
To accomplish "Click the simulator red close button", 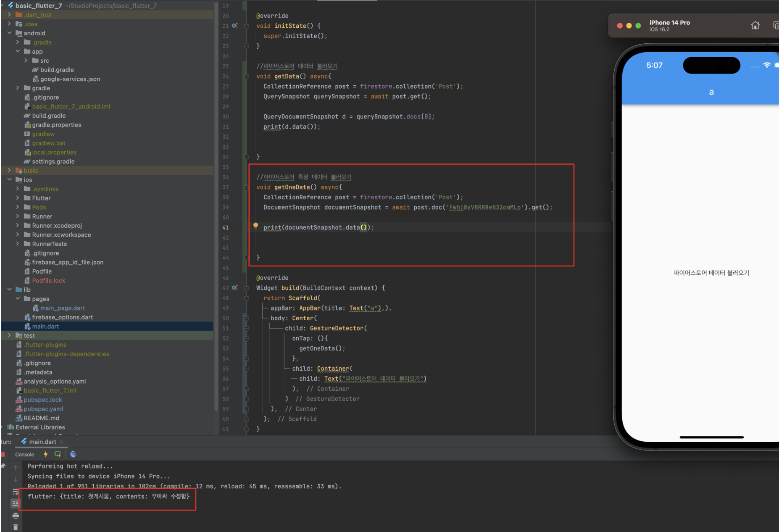I will (620, 26).
